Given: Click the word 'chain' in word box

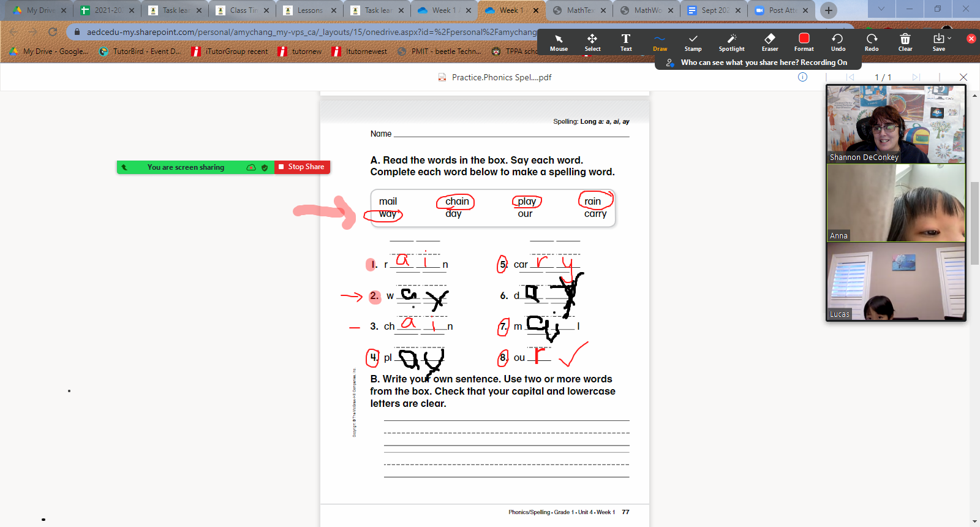Looking at the screenshot, I should coord(457,201).
